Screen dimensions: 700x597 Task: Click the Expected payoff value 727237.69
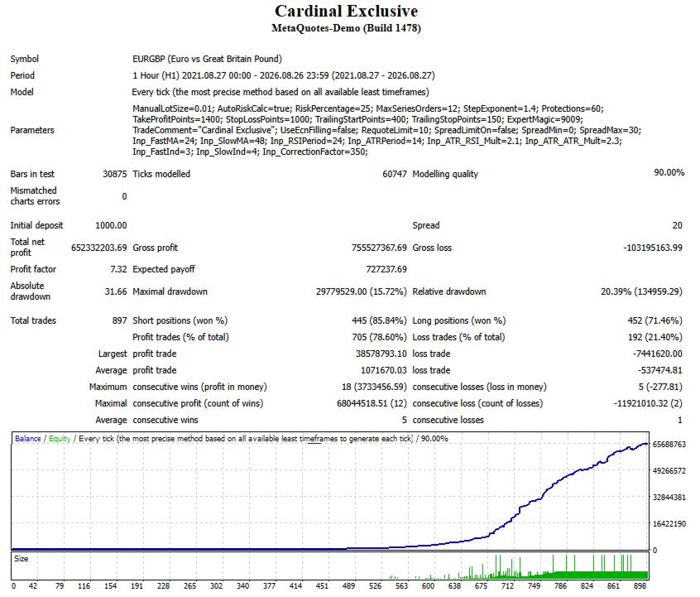click(x=386, y=269)
